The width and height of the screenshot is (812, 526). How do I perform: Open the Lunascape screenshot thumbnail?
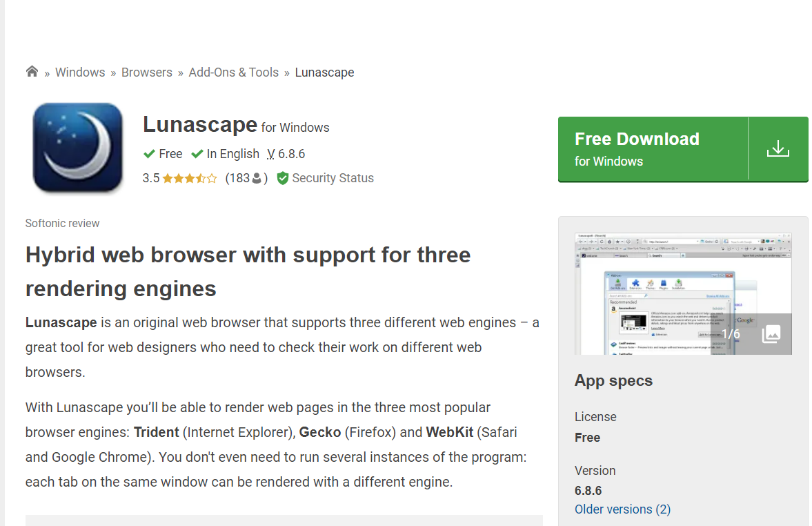pyautogui.click(x=683, y=294)
